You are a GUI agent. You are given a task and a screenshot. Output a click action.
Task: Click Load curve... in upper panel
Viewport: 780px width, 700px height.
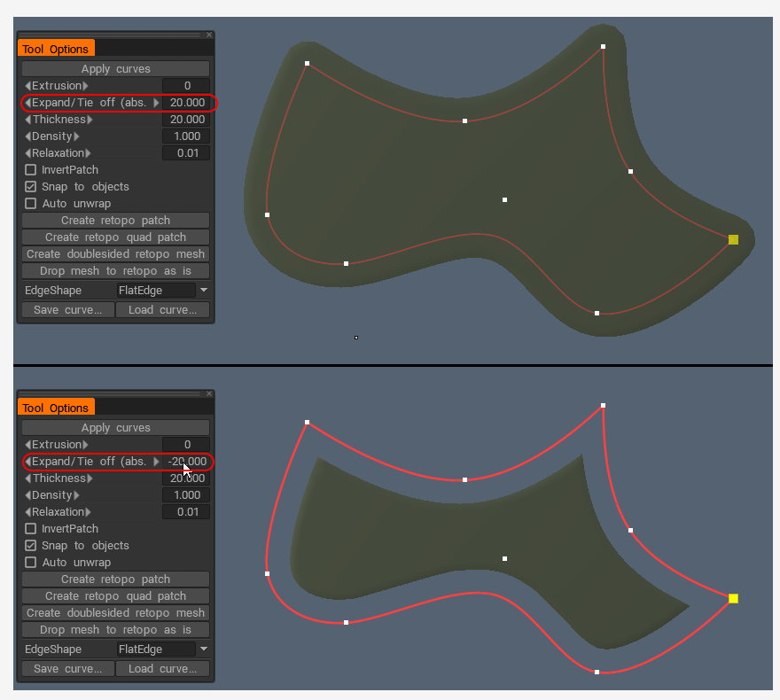tap(163, 310)
